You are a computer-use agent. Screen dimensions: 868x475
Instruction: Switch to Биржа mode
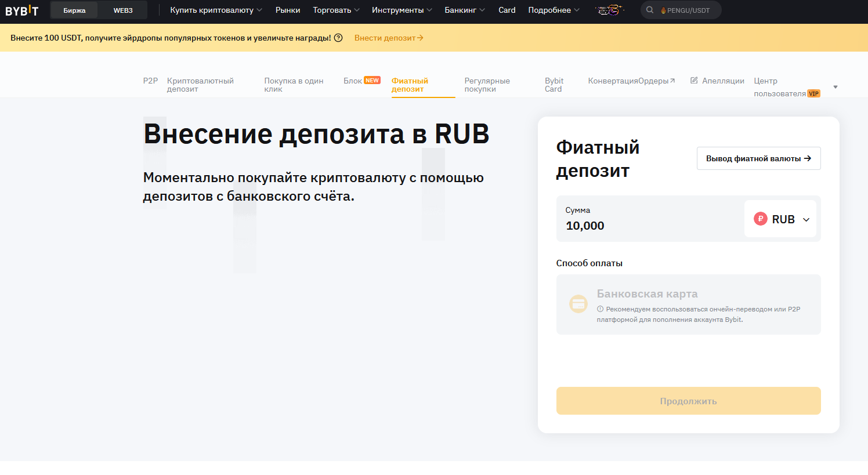click(74, 10)
